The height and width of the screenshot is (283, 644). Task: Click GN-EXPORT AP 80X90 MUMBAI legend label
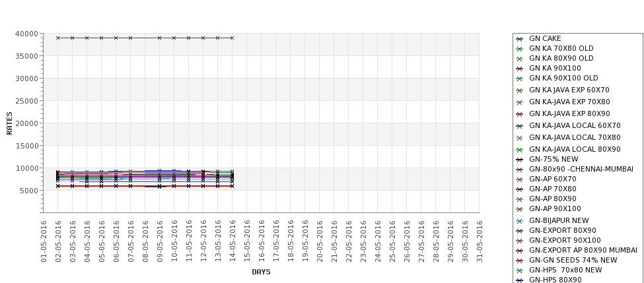583,250
